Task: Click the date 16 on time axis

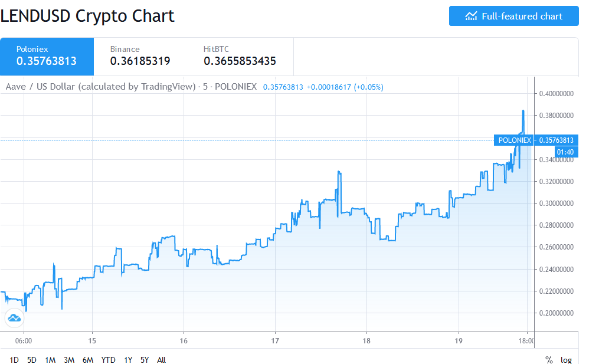Action: click(x=184, y=341)
